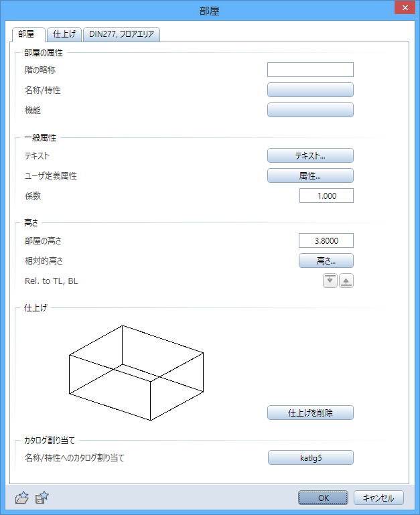
Task: Close the 部屋 dialog window
Action: (403, 9)
